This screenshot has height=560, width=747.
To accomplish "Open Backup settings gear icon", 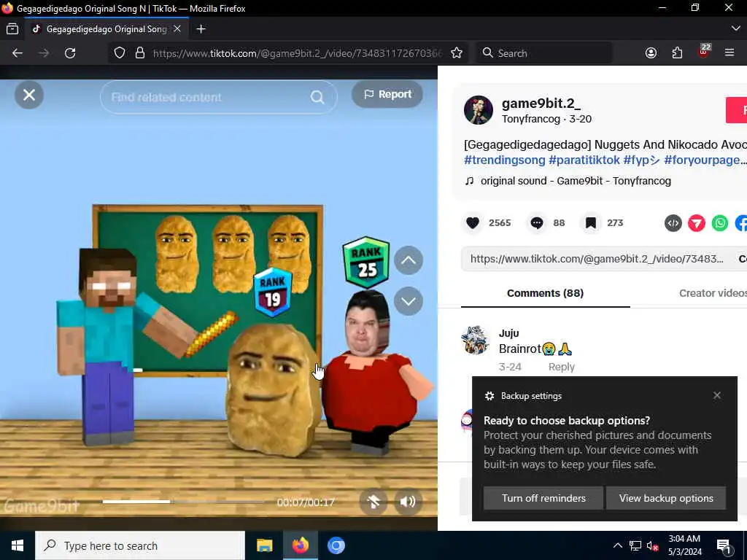I will pyautogui.click(x=489, y=396).
